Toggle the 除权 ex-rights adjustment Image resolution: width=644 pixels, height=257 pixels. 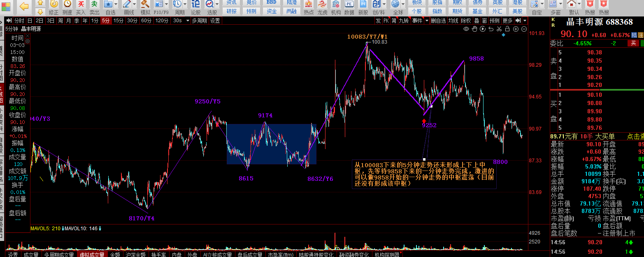(x=466, y=21)
